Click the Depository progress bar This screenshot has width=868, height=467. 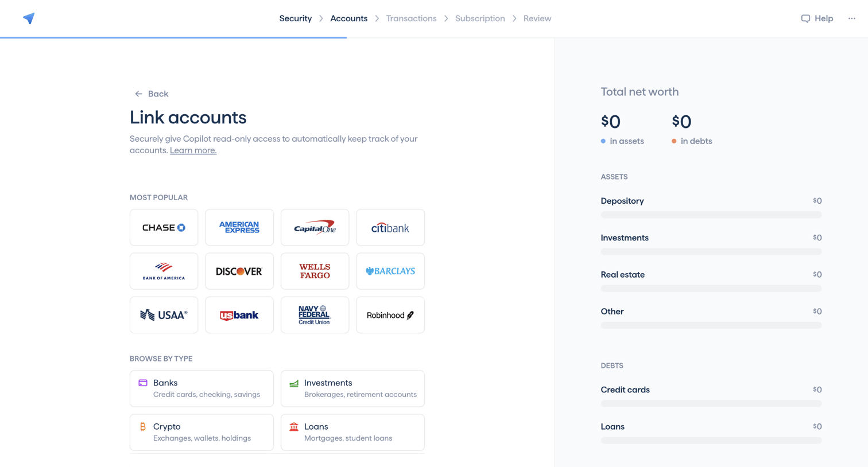[711, 215]
